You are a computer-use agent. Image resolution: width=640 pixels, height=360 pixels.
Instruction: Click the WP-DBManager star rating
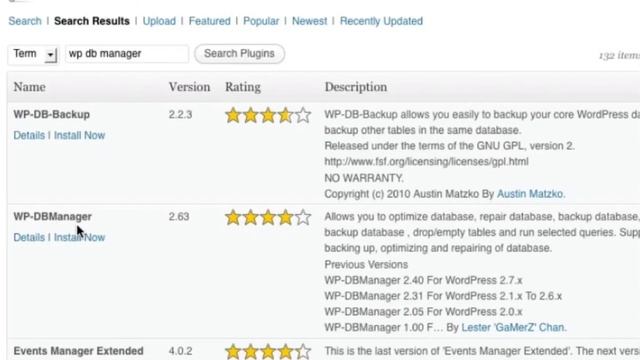pos(268,217)
